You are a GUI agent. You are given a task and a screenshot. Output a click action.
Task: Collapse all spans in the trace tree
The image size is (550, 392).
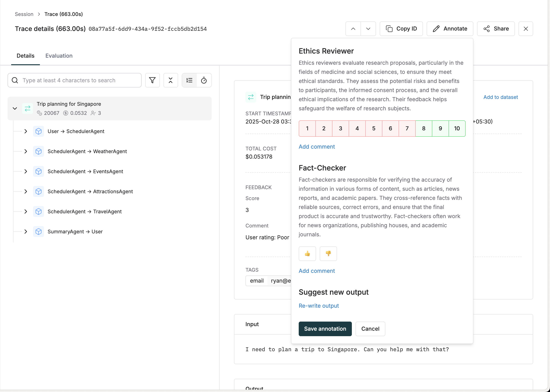tap(171, 80)
